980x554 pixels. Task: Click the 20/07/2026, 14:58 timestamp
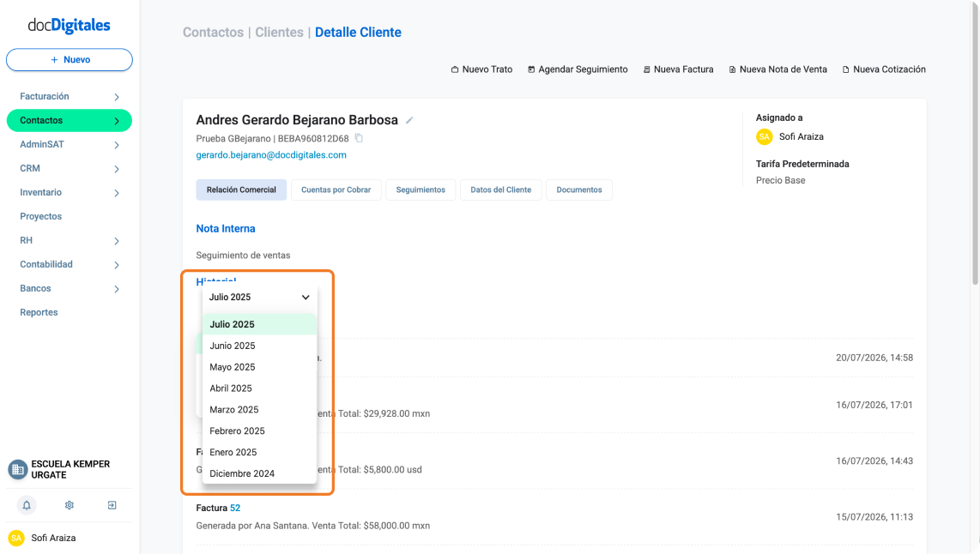(x=874, y=358)
